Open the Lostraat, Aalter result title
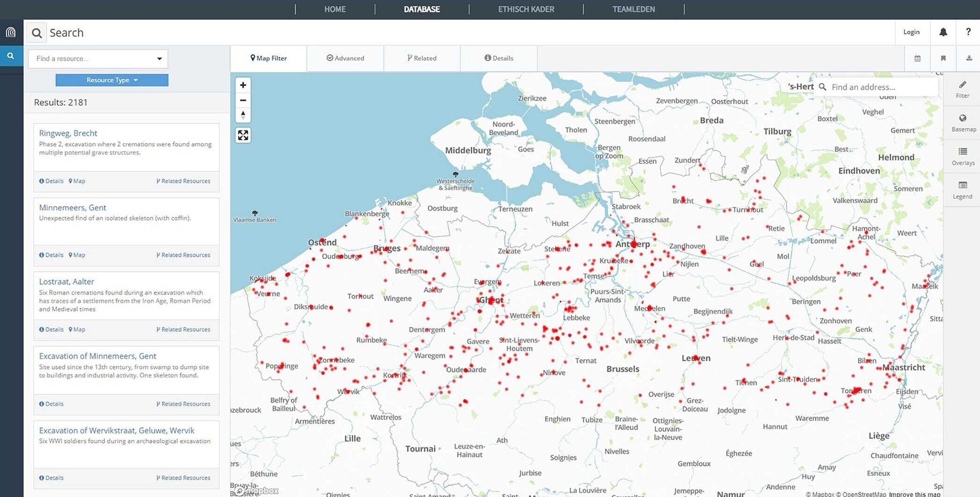 click(66, 281)
